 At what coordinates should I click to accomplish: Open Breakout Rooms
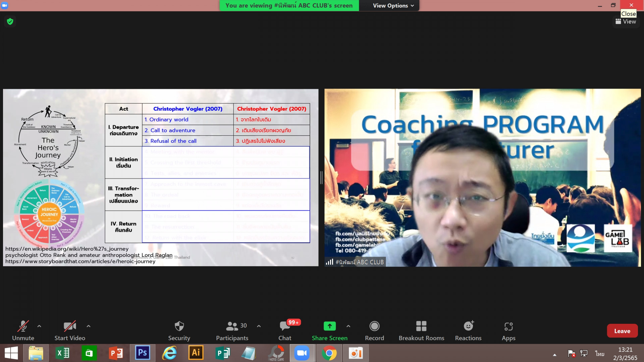(x=421, y=330)
